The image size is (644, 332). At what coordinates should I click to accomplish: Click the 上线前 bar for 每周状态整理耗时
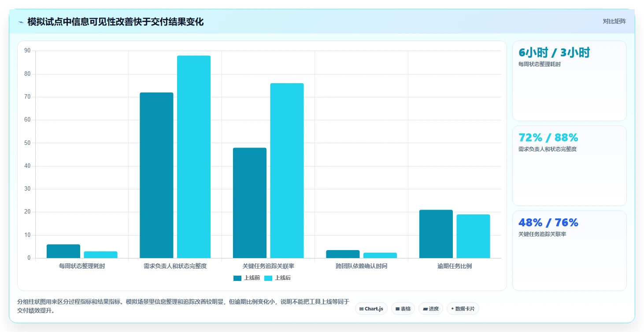point(63,251)
